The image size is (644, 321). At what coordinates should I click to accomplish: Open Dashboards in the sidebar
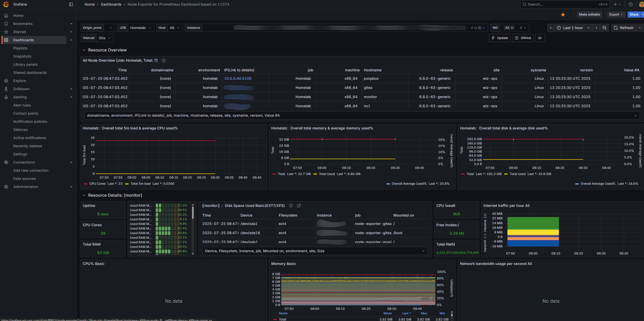pyautogui.click(x=23, y=40)
